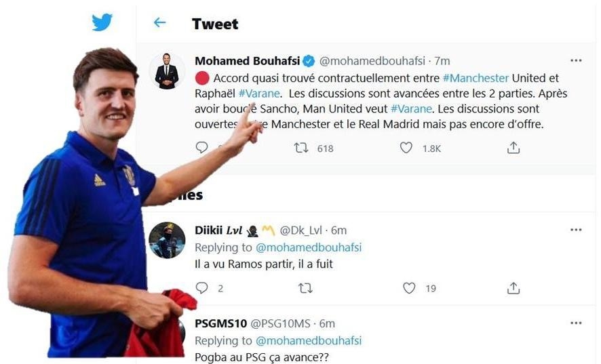
Task: Like Diikii Lvl's reply with 19 likes
Action: point(409,288)
